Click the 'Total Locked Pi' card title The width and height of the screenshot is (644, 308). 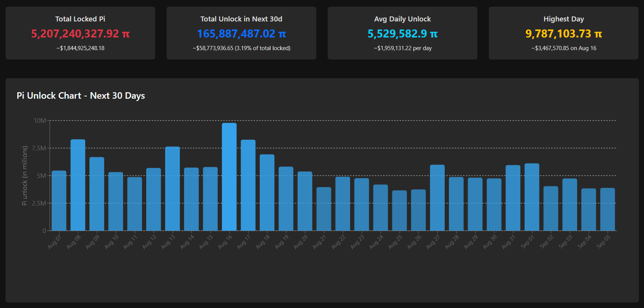click(80, 19)
